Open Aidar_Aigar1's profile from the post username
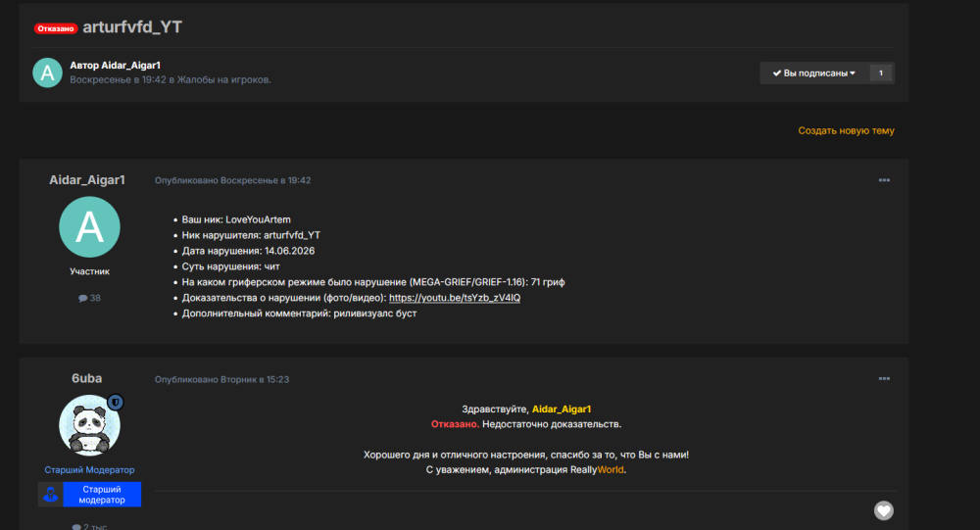Viewport: 980px width, 530px height. (x=87, y=180)
